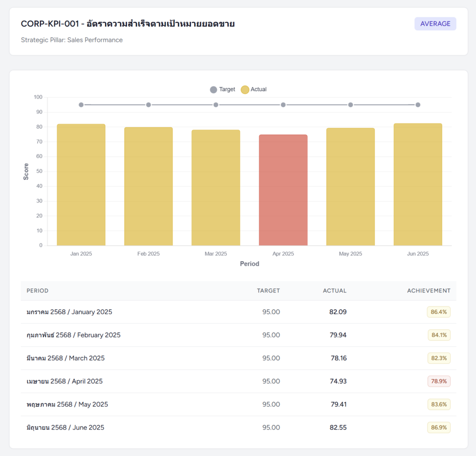The height and width of the screenshot is (456, 476).
Task: Select the March 2025 period row
Action: [x=66, y=358]
